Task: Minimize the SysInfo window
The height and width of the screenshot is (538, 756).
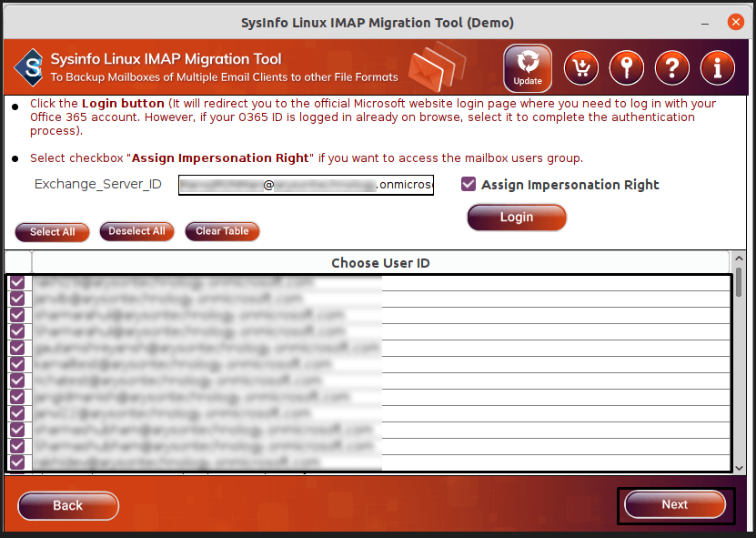Action: point(705,23)
